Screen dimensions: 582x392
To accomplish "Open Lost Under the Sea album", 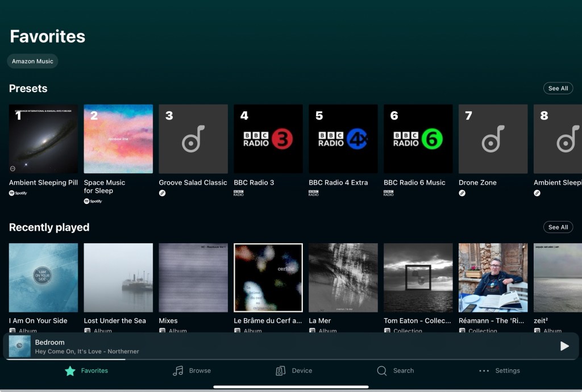I will click(118, 278).
